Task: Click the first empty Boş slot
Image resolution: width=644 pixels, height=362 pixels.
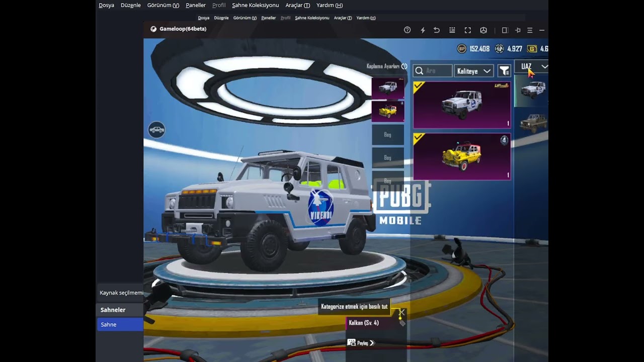Action: pos(388,135)
